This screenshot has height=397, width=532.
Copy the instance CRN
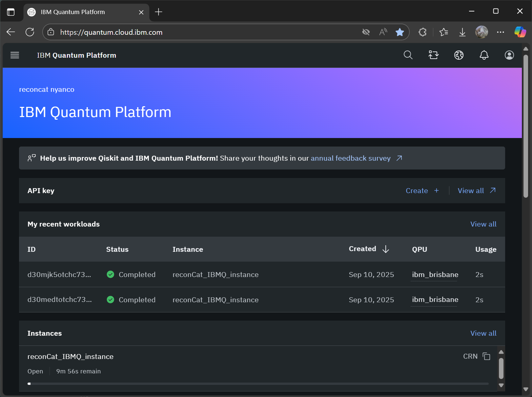[x=486, y=356]
